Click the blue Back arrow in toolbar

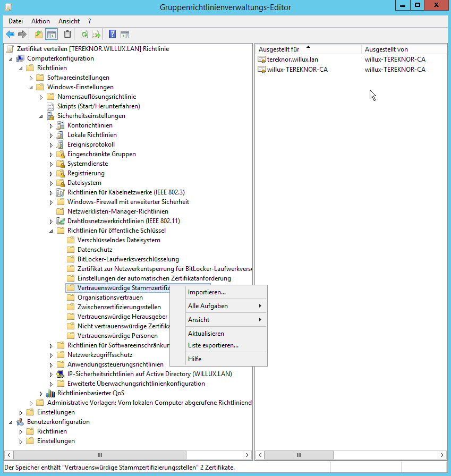[10, 35]
